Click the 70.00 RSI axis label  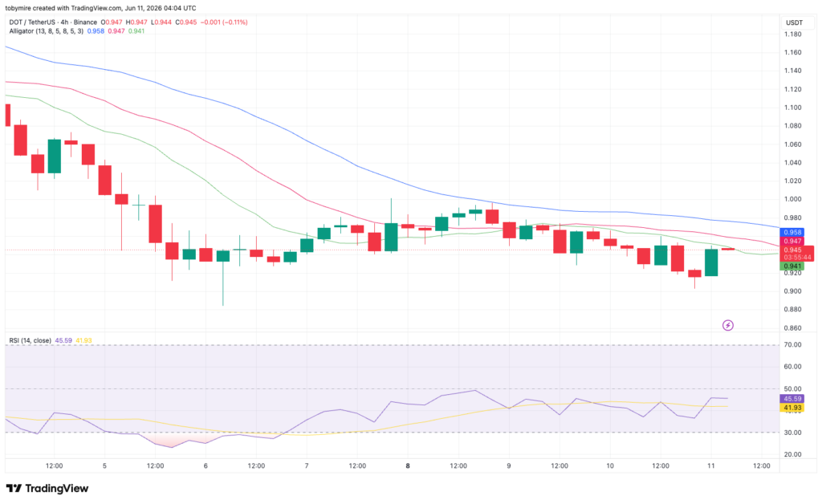coord(792,345)
